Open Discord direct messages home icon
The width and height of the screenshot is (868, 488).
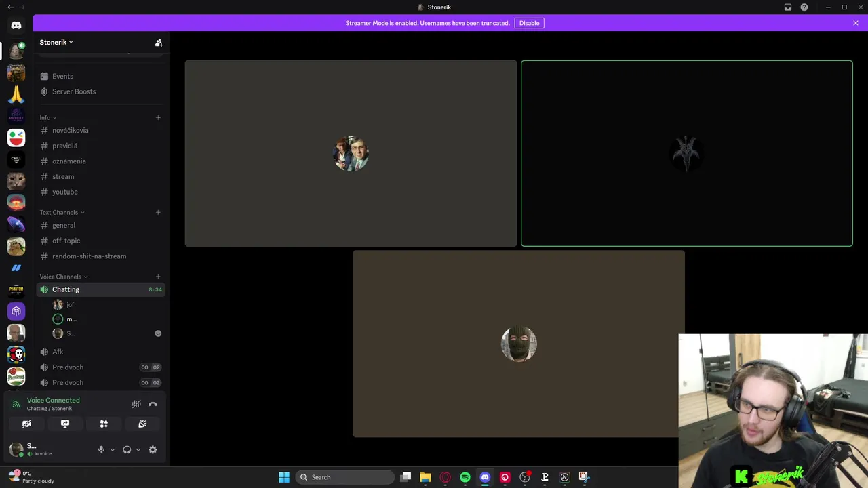pos(16,25)
